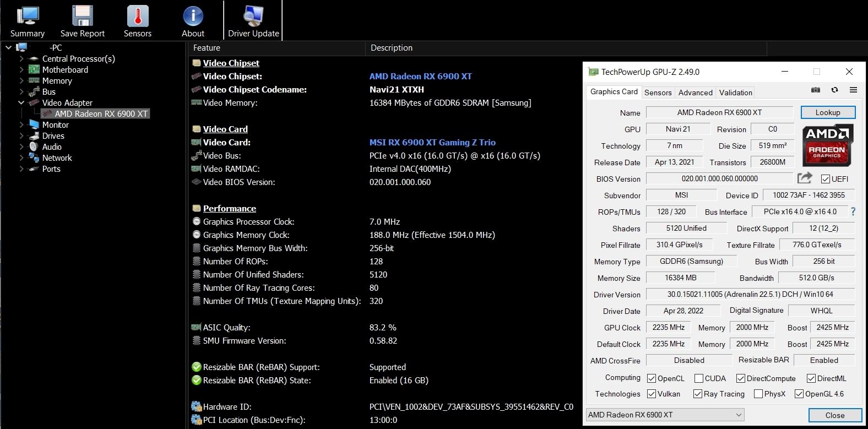Click the Audio speaker tree icon
Screen dimensions: 868x429
tap(34, 146)
